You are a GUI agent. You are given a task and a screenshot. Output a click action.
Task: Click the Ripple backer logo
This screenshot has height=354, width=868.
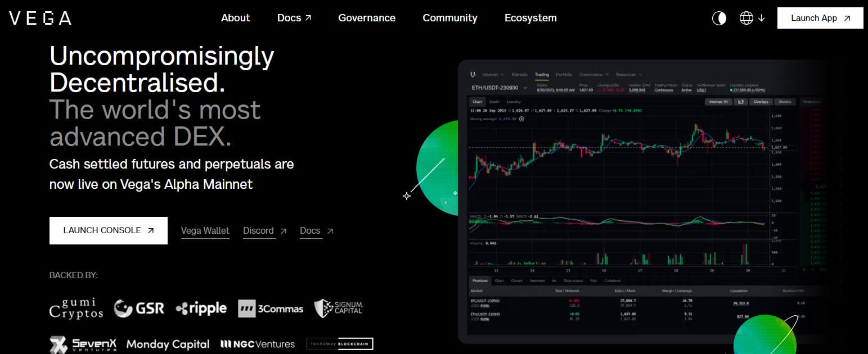[200, 308]
